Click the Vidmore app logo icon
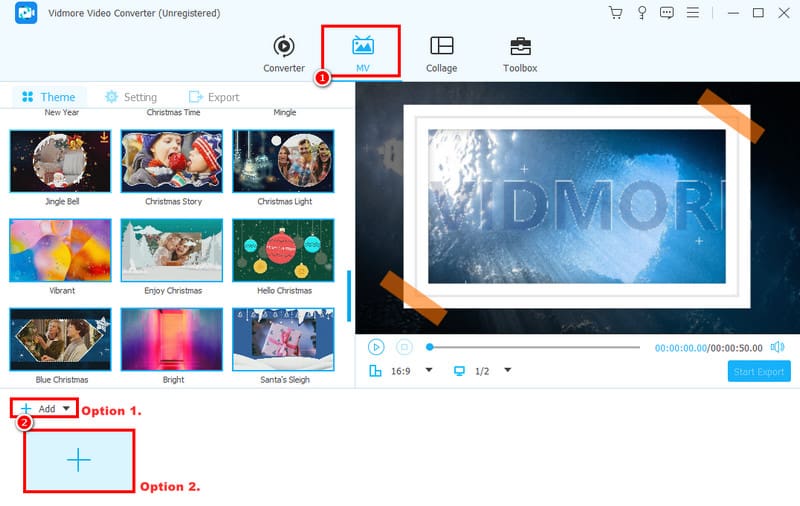Image resolution: width=800 pixels, height=506 pixels. click(x=26, y=13)
